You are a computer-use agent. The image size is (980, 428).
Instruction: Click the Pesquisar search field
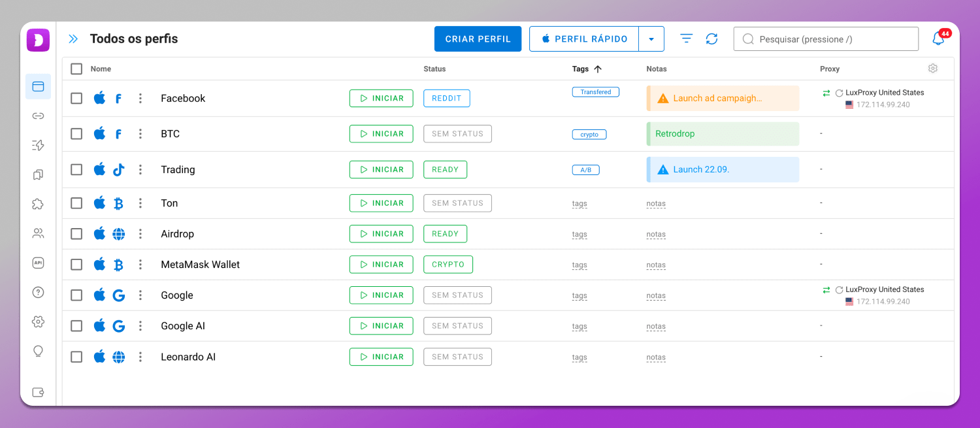[826, 39]
